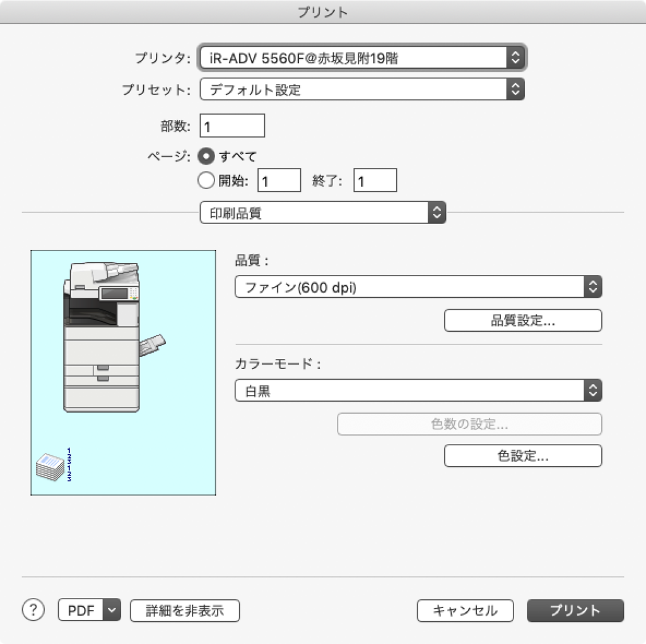Viewport: 646px width, 644px height.
Task: Click the help question mark button
Action: (x=33, y=610)
